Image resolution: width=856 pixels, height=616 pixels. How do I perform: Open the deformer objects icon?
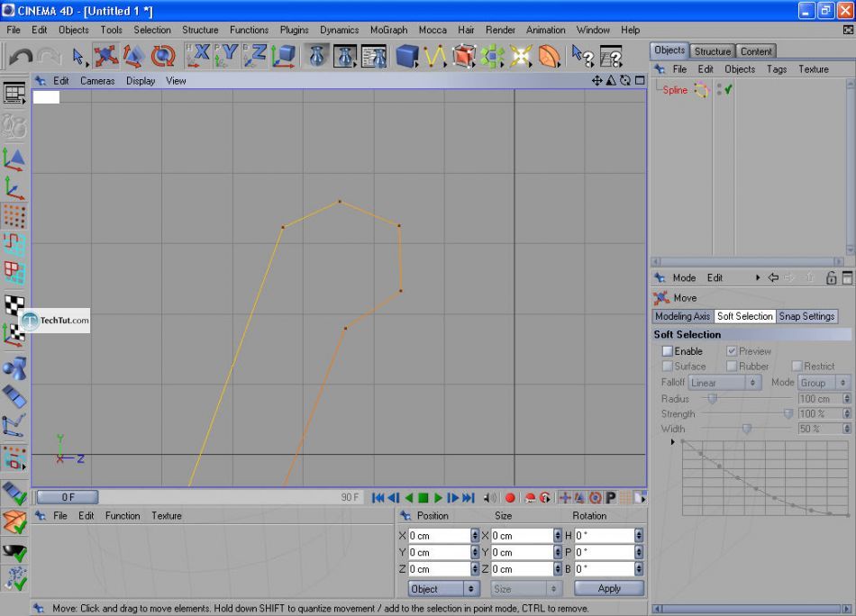click(x=550, y=56)
